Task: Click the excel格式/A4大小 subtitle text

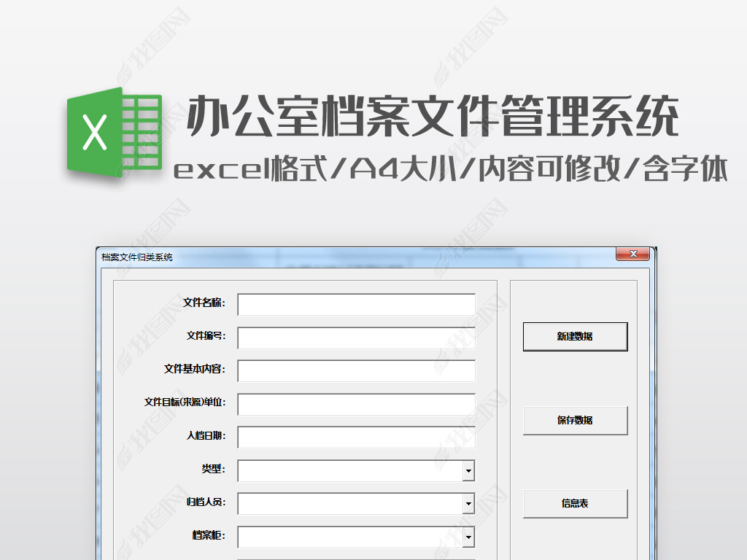Action: coord(315,169)
